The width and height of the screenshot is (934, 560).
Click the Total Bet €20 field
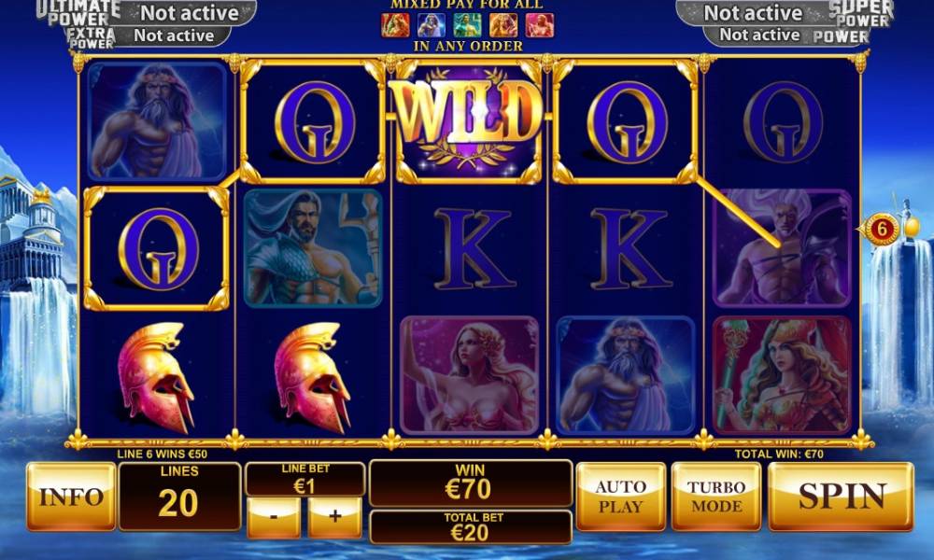471,526
